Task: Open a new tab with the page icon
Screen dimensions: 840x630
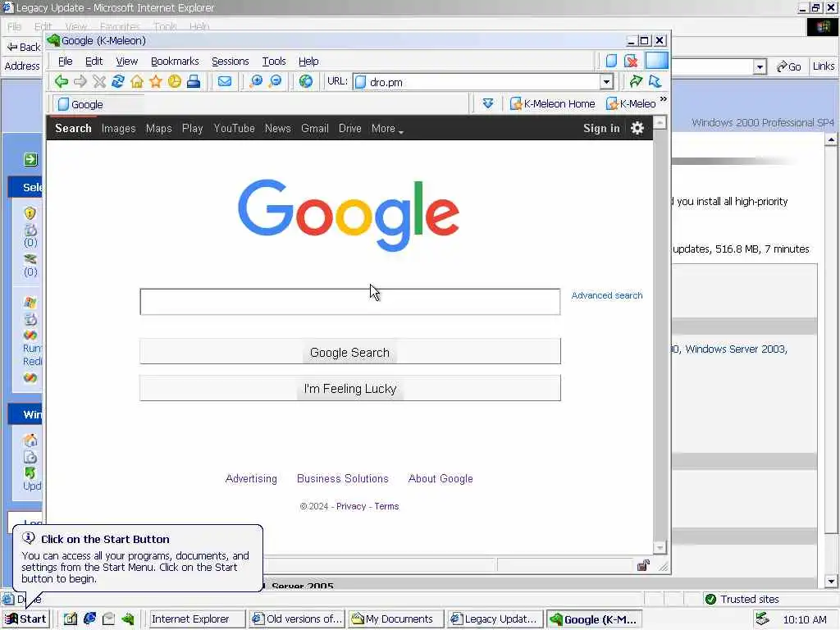Action: tap(611, 61)
